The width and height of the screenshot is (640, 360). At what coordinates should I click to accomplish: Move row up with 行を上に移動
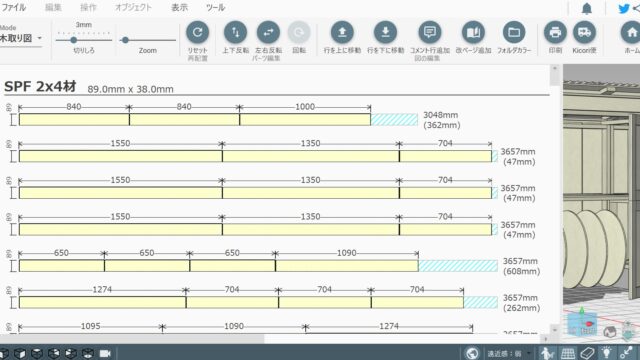[x=342, y=32]
